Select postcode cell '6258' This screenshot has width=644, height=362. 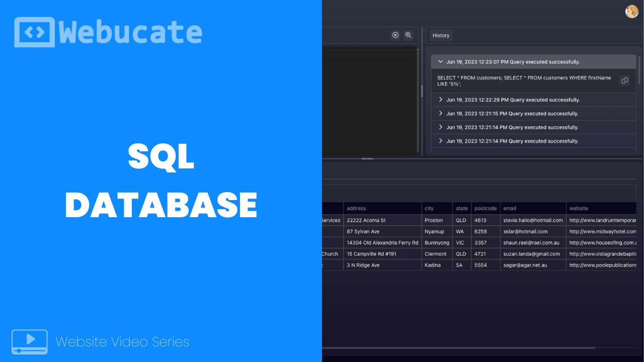[486, 231]
